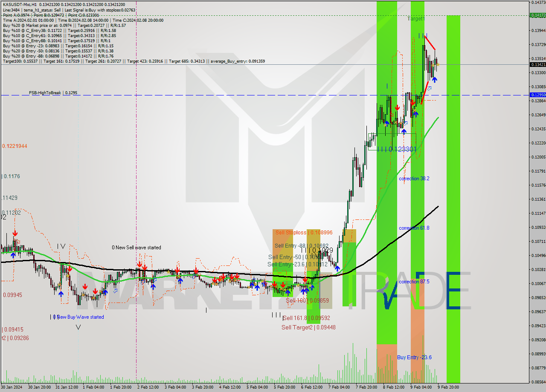
Task: Click the 2 Feb 12:00 time axis label
Action: (148, 387)
